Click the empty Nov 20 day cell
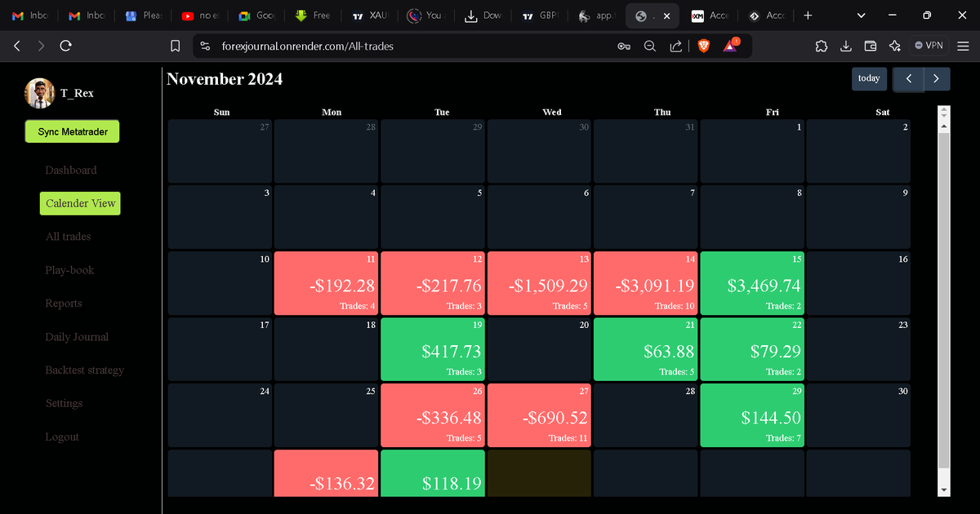The width and height of the screenshot is (980, 514). pyautogui.click(x=539, y=349)
